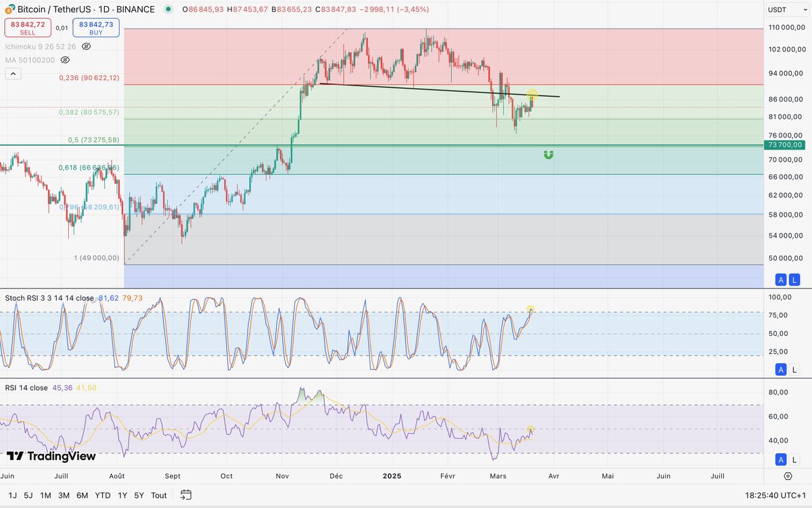Click the 1 (49 000,00) Fibonacci label
812x508 pixels.
97,258
